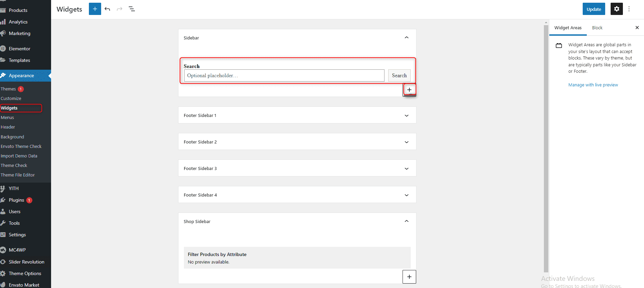Click the blue block inserter plus button
644x288 pixels.
click(x=95, y=9)
